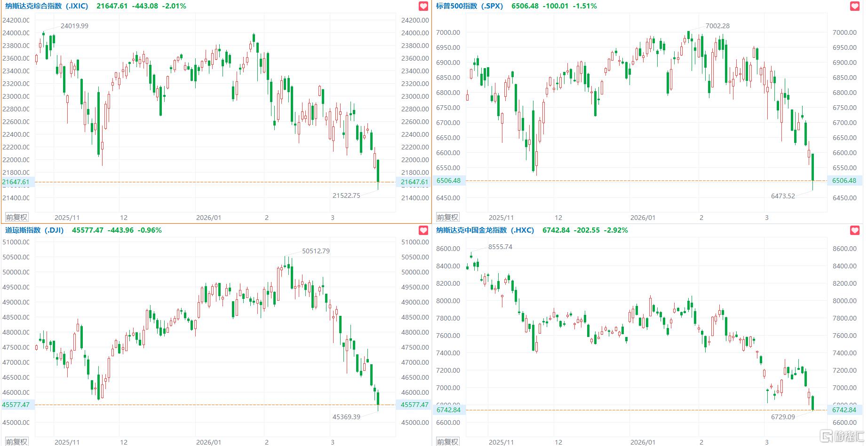Open the 标普500指数 (.SPX) title link
Image resolution: width=868 pixels, height=446 pixels.
tap(469, 6)
